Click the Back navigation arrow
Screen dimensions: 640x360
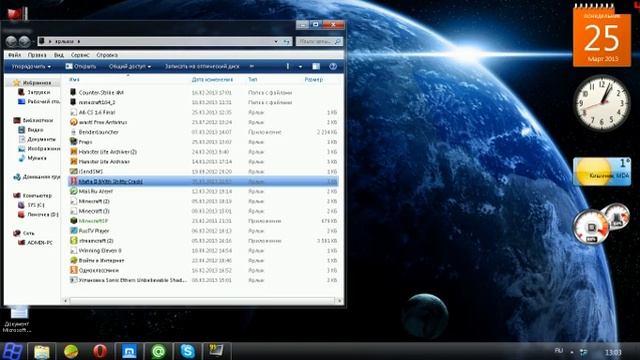(x=11, y=41)
